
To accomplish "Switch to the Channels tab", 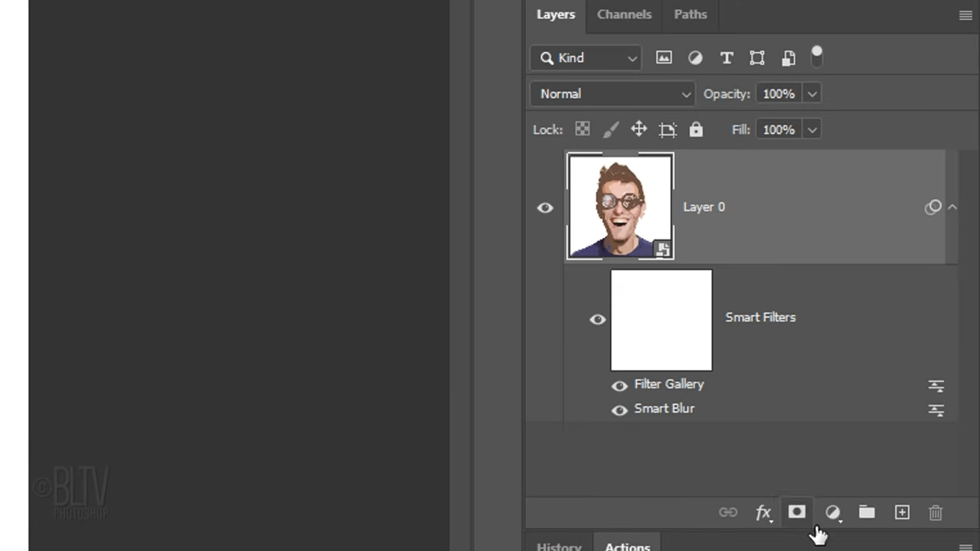I will click(624, 14).
